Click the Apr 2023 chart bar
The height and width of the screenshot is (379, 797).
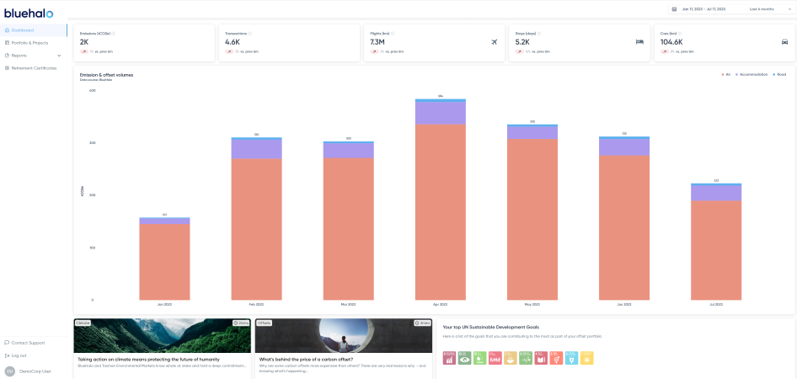(440, 199)
